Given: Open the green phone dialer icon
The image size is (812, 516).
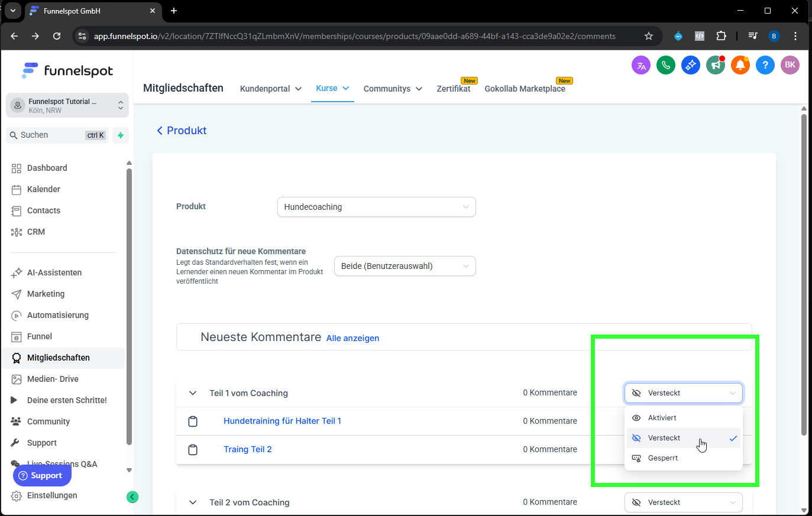Looking at the screenshot, I should tap(666, 65).
